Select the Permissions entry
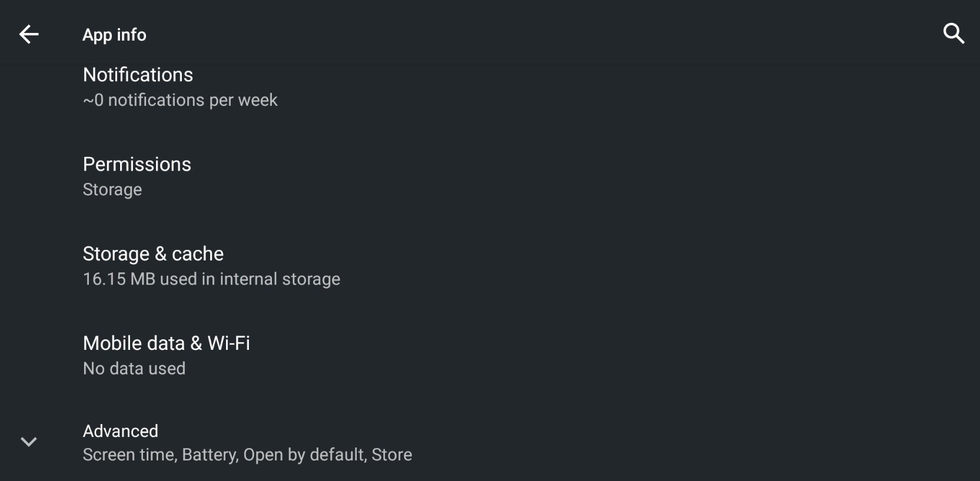Screen dimensions: 980x481 coord(490,176)
